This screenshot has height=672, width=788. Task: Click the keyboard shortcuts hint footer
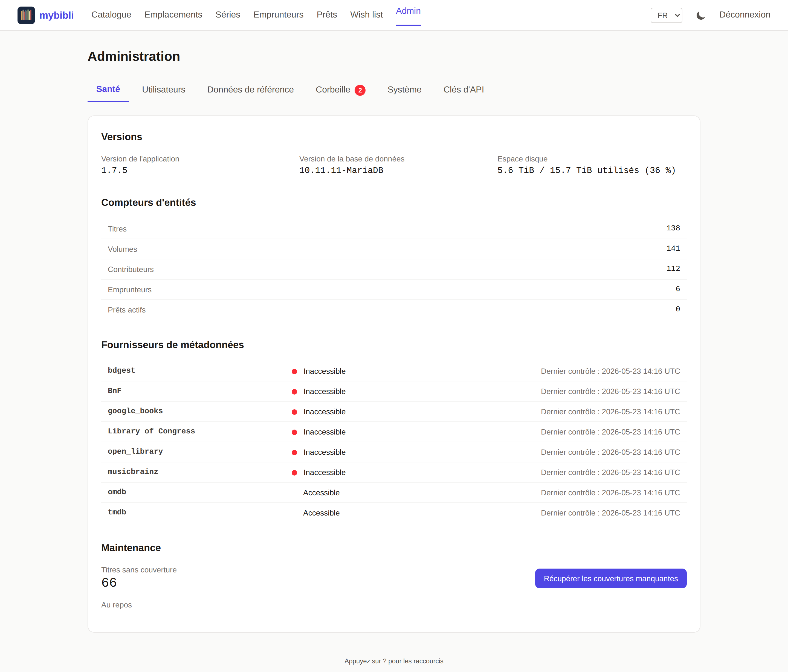pos(394,661)
